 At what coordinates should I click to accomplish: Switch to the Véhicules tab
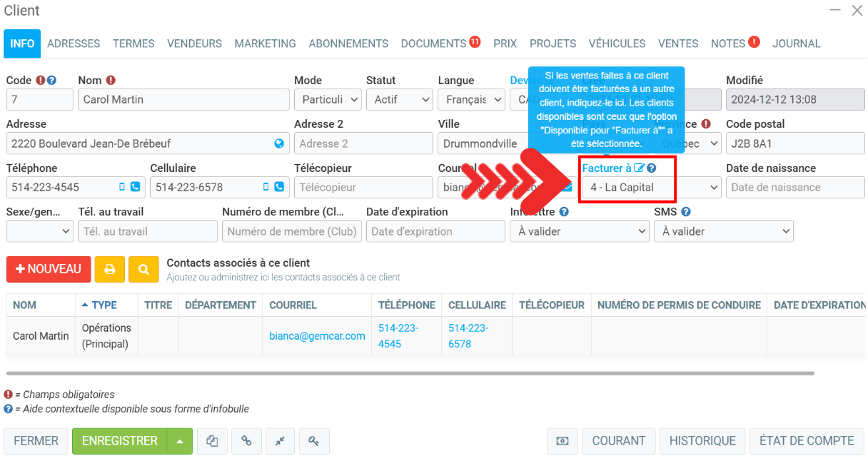pos(617,44)
